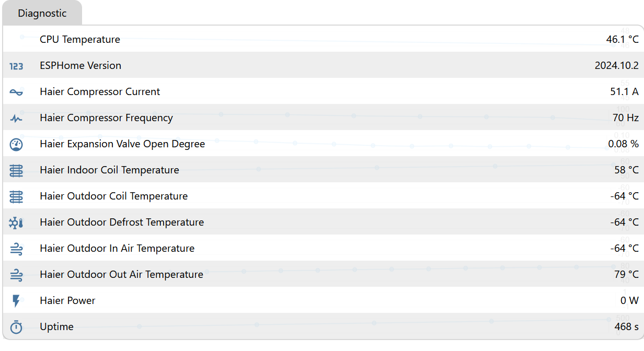Click the Outdoor Coil Temperature coil icon
Viewport: 644px width, 351px height.
pyautogui.click(x=16, y=196)
